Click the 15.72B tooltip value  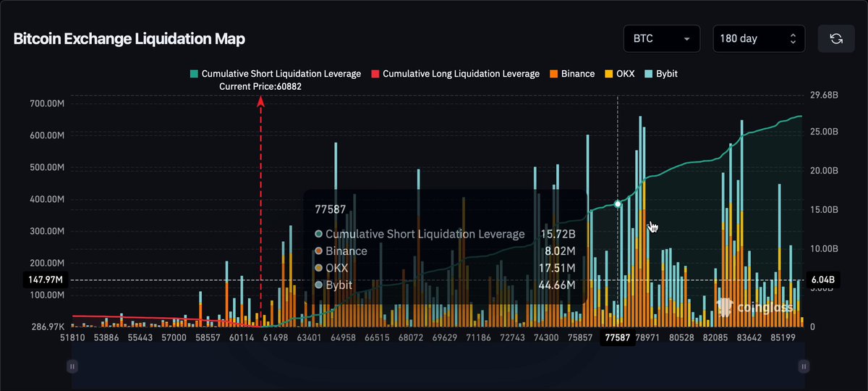(558, 235)
